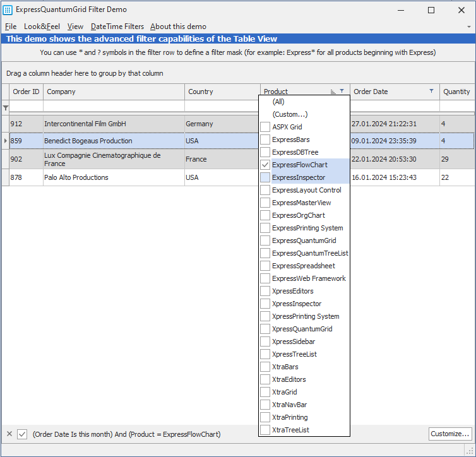Viewport: 476px width, 457px height.
Task: Check the XpressSidebar checkbox
Action: (x=265, y=341)
